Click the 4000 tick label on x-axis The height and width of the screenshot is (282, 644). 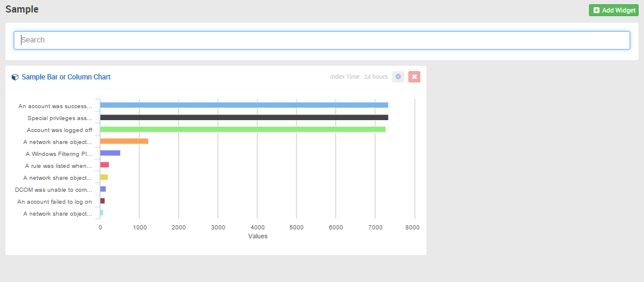(257, 228)
